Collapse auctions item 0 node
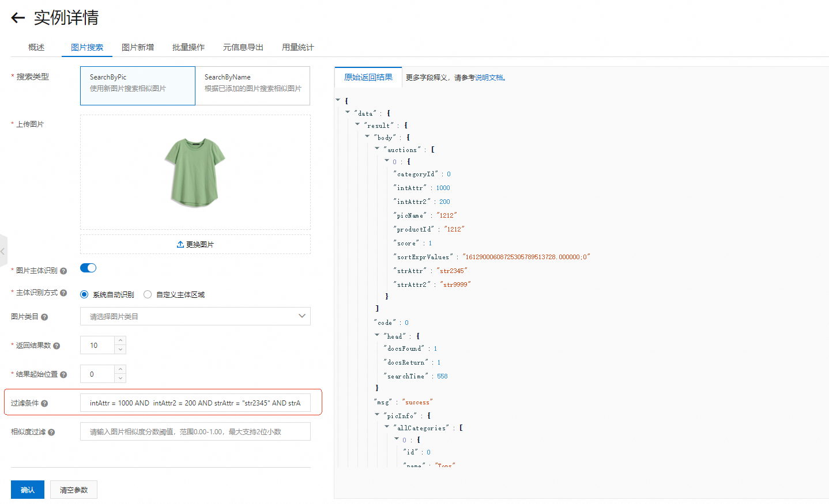Viewport: 829px width, 504px height. coord(387,161)
